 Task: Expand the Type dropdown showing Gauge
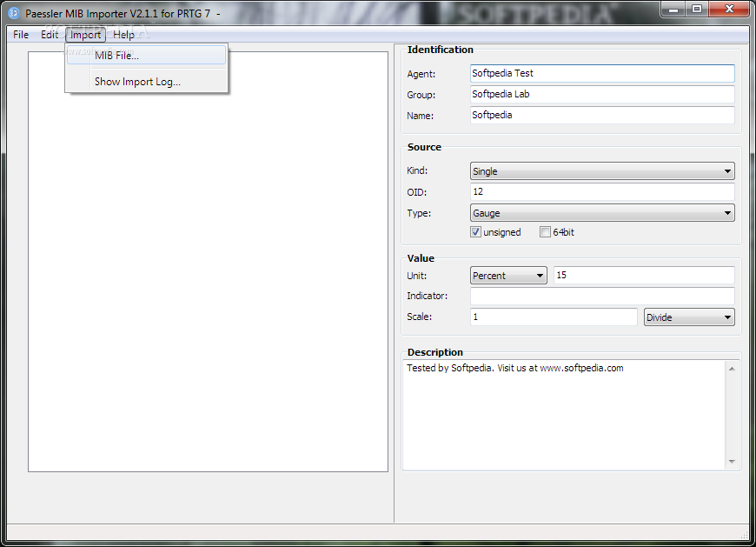pyautogui.click(x=602, y=213)
